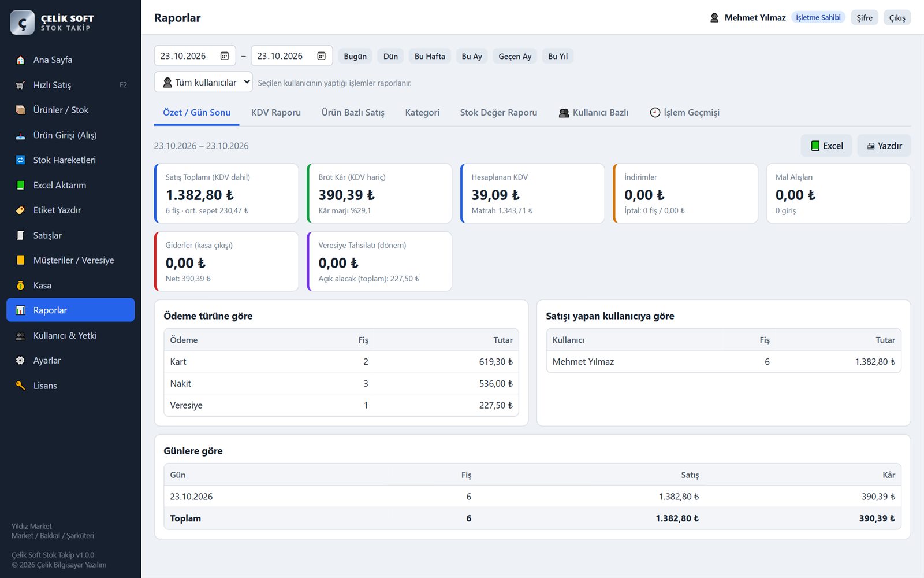Open the Ürün Bazlı Satış tab

(x=353, y=113)
